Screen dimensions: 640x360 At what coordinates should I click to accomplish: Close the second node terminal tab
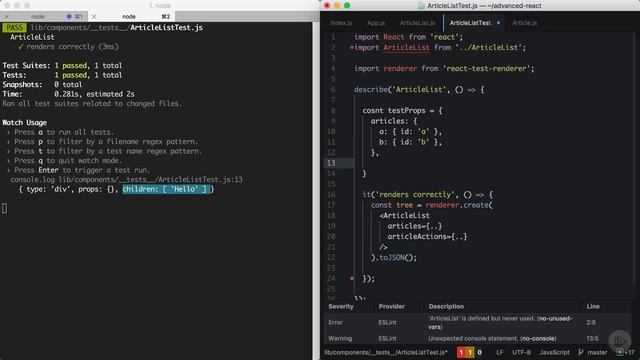coord(94,17)
